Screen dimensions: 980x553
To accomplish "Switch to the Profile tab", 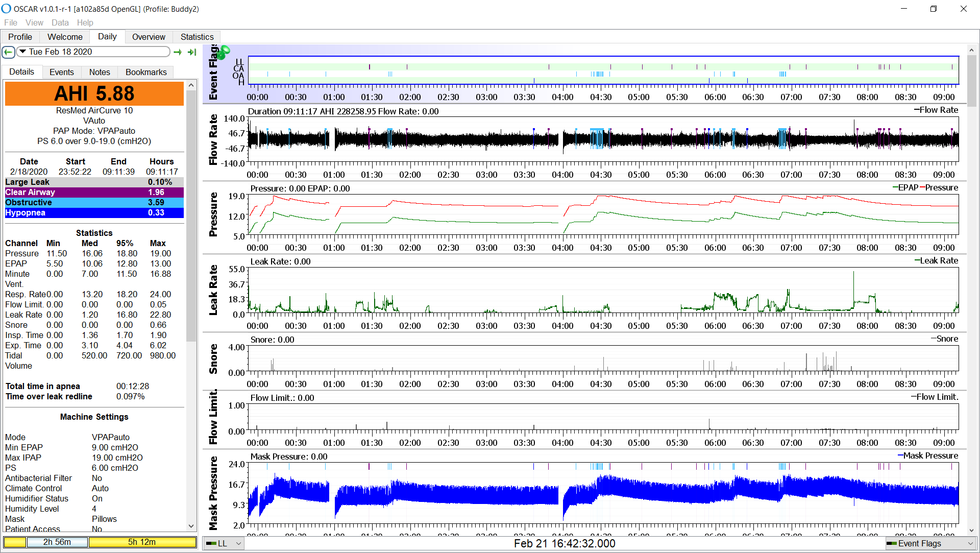I will (20, 37).
